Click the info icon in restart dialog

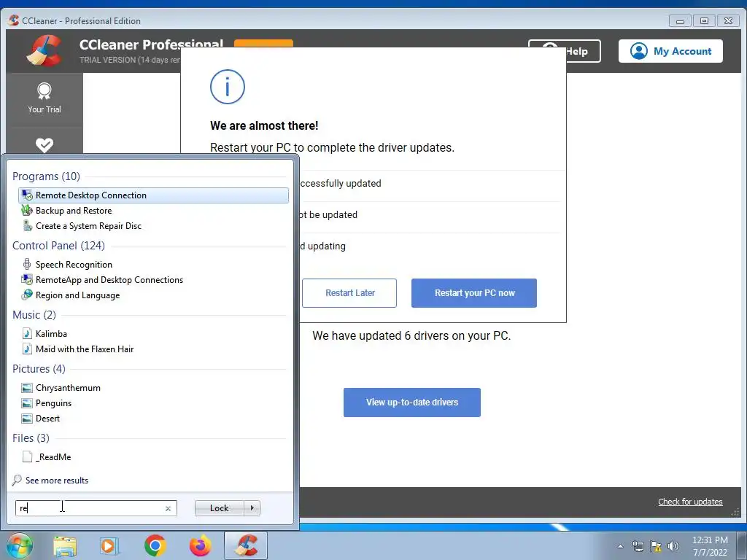228,87
